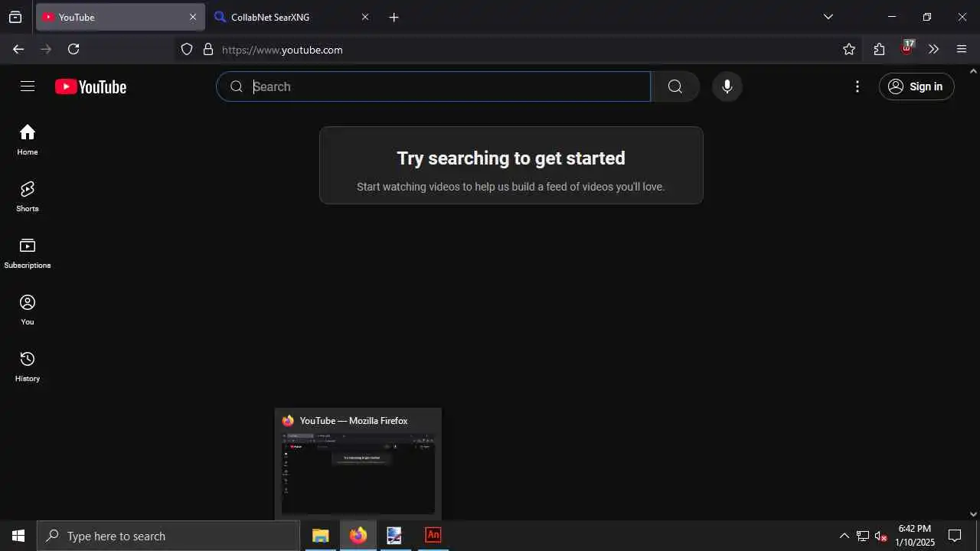This screenshot has height=551, width=980.
Task: Open Adobe Animate from the taskbar
Action: [x=433, y=536]
